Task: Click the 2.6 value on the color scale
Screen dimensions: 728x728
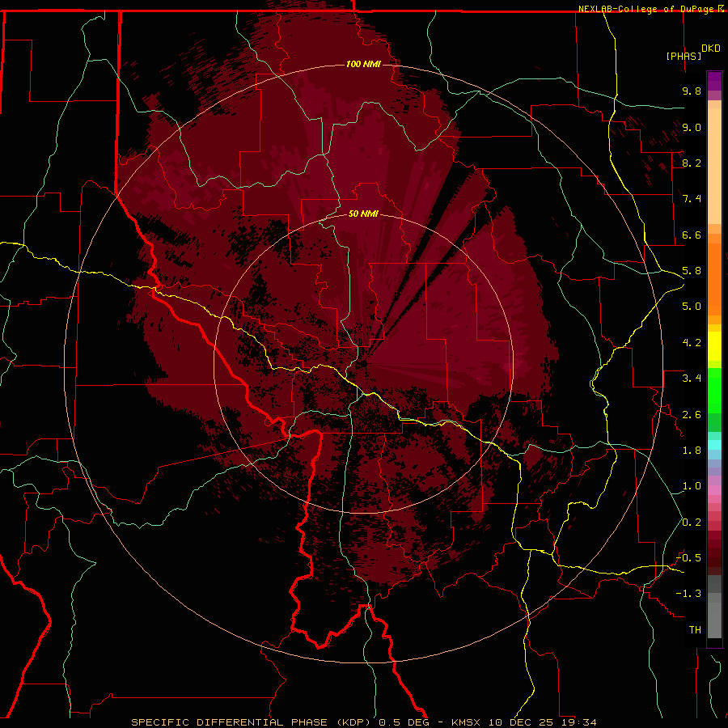Action: (692, 415)
